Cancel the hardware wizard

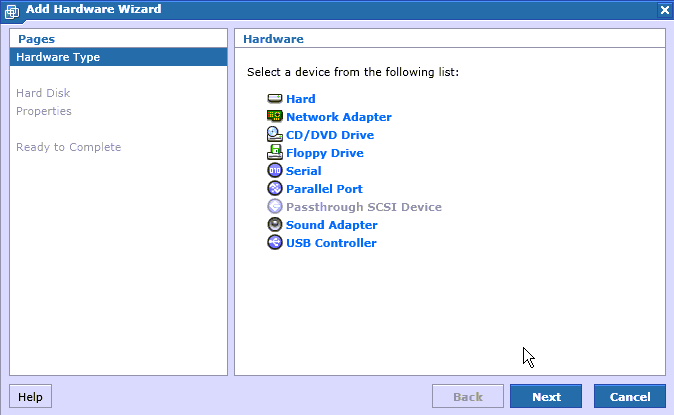coord(630,396)
